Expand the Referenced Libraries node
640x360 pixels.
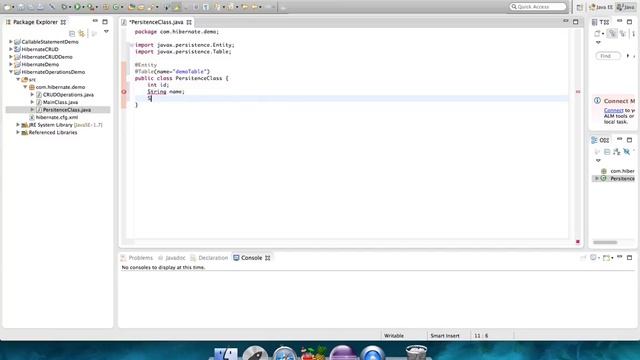pyautogui.click(x=18, y=132)
